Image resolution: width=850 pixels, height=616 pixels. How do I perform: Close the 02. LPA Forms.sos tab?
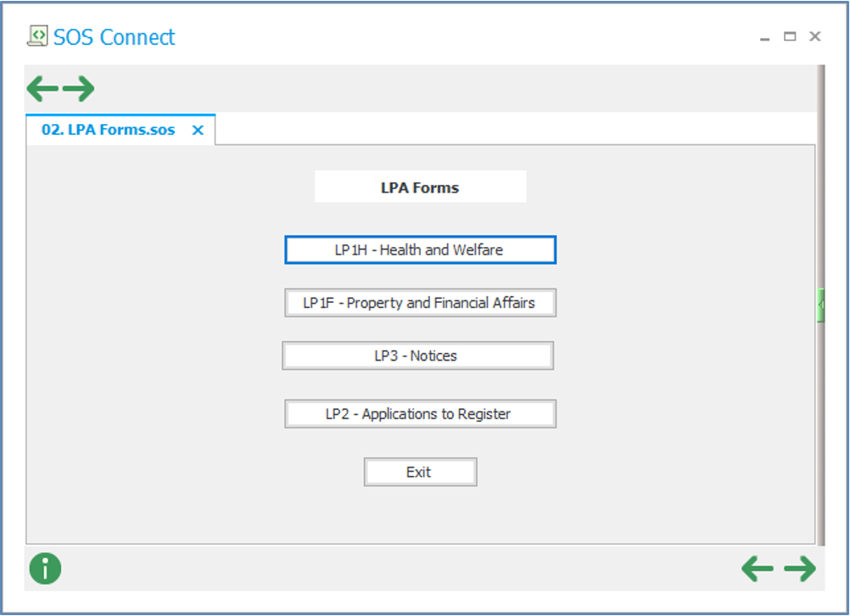tap(198, 131)
